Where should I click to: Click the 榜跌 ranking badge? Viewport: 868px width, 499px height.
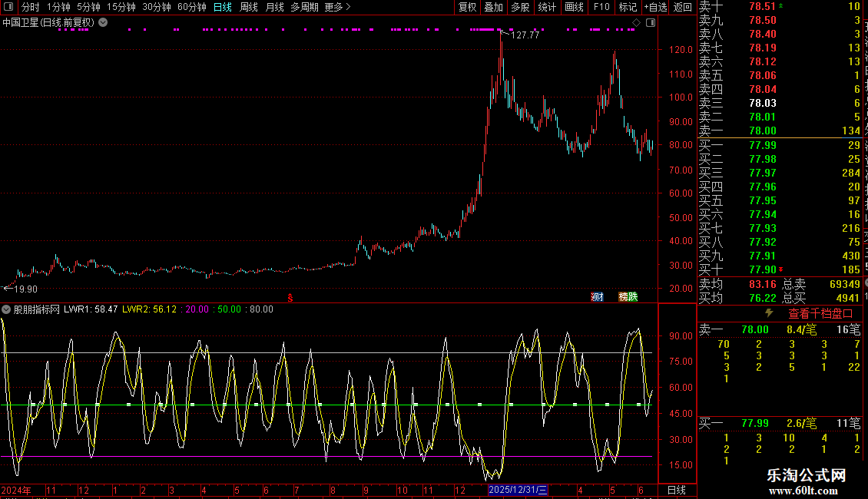coord(628,297)
